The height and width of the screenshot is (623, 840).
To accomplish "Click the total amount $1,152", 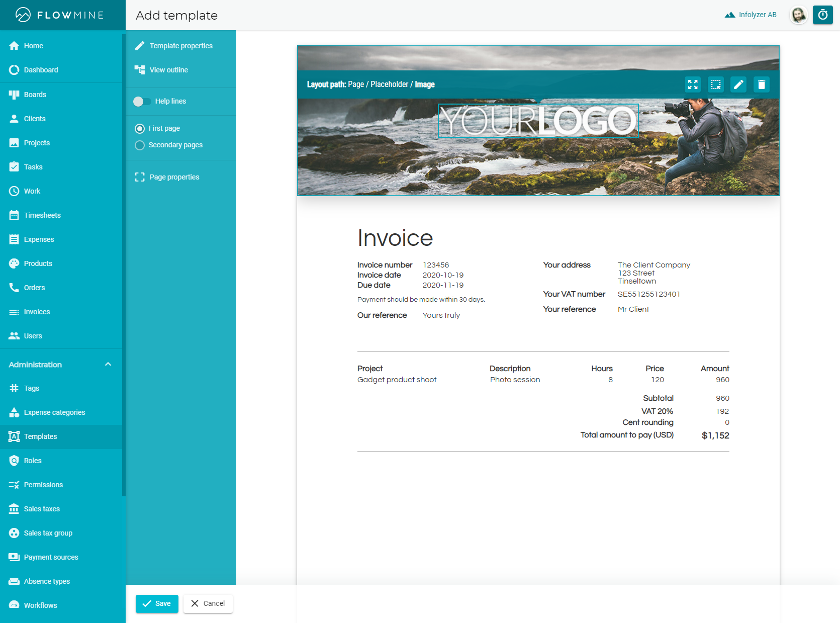I will pos(715,435).
